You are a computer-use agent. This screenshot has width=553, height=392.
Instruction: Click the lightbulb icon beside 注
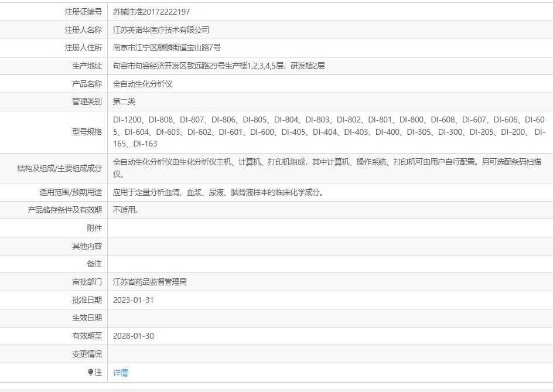pyautogui.click(x=90, y=372)
